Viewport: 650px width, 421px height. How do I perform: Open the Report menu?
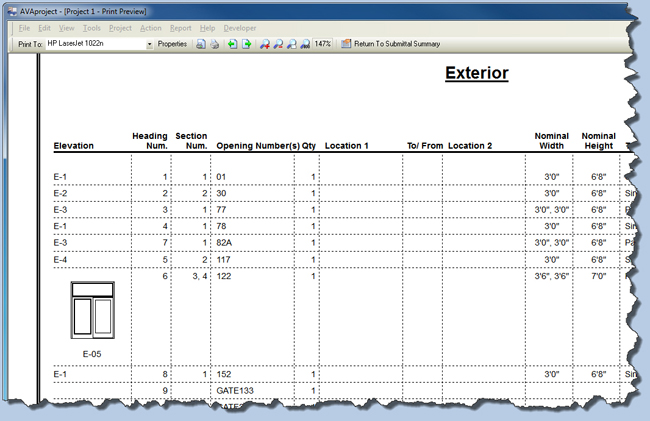coord(181,28)
